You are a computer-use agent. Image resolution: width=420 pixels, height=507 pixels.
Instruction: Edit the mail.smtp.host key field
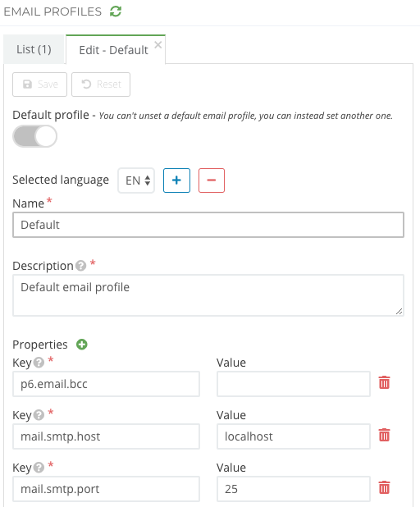106,436
